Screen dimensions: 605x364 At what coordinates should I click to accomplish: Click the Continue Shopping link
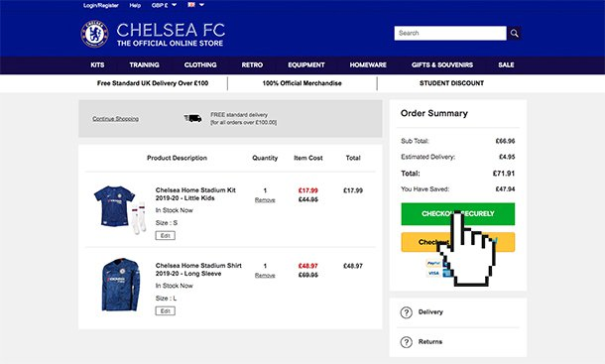[115, 118]
